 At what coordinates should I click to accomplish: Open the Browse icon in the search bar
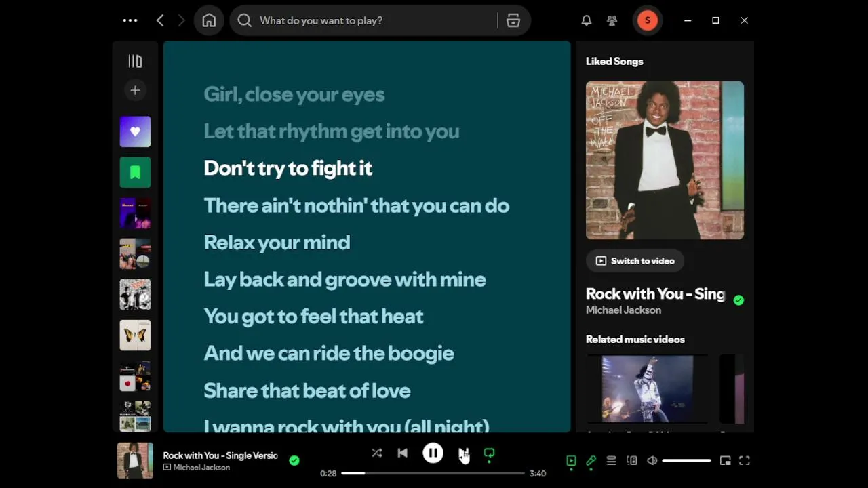513,20
